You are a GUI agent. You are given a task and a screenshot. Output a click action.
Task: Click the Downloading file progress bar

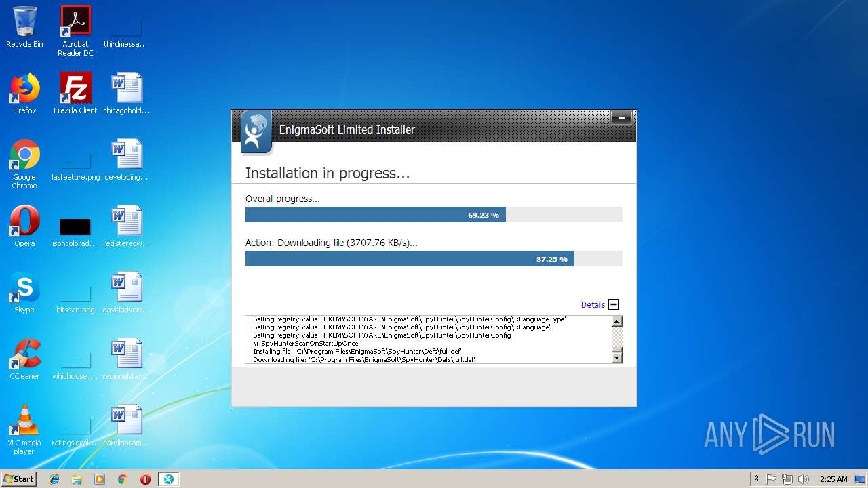click(433, 259)
